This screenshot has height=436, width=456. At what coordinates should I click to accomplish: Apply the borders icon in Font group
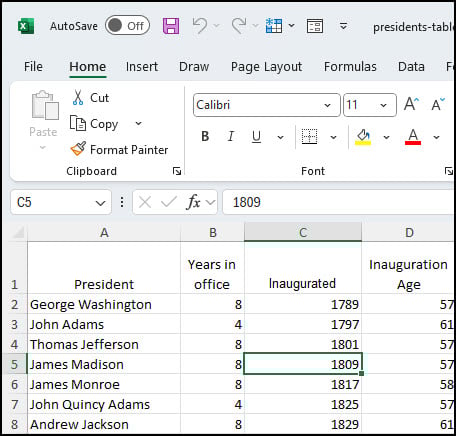tap(309, 137)
